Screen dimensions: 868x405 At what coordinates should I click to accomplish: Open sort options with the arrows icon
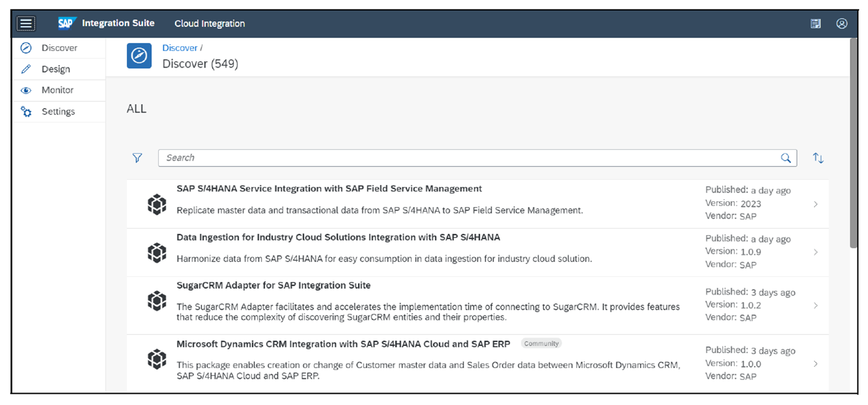click(x=818, y=157)
